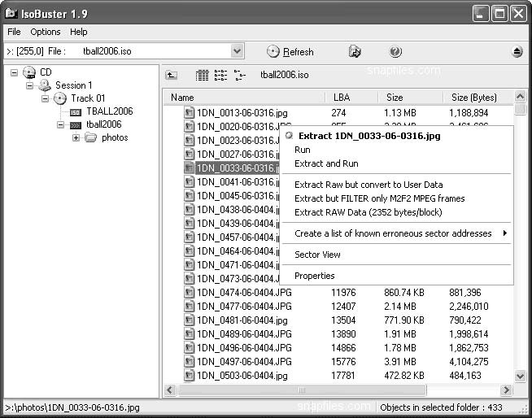The width and height of the screenshot is (532, 418).
Task: Click the Refresh toolbar button
Action: point(290,52)
